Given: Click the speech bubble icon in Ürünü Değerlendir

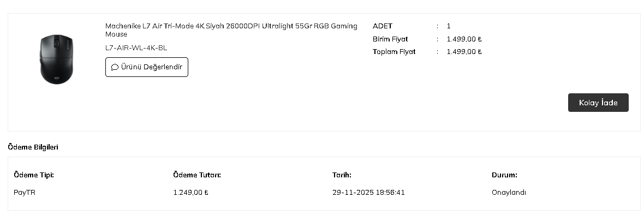Looking at the screenshot, I should (x=115, y=67).
